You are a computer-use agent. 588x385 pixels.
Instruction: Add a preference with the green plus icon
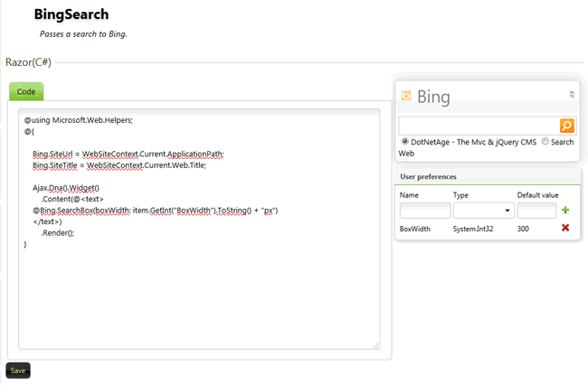tap(565, 210)
